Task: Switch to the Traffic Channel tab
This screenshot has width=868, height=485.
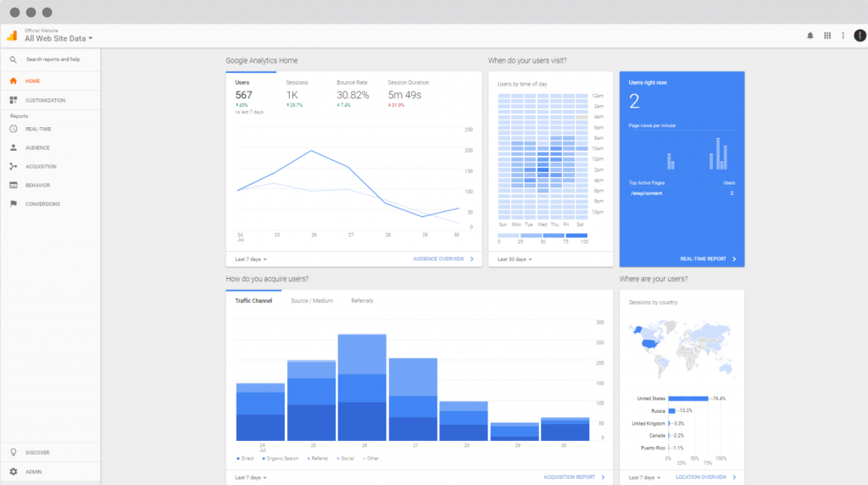Action: tap(253, 301)
